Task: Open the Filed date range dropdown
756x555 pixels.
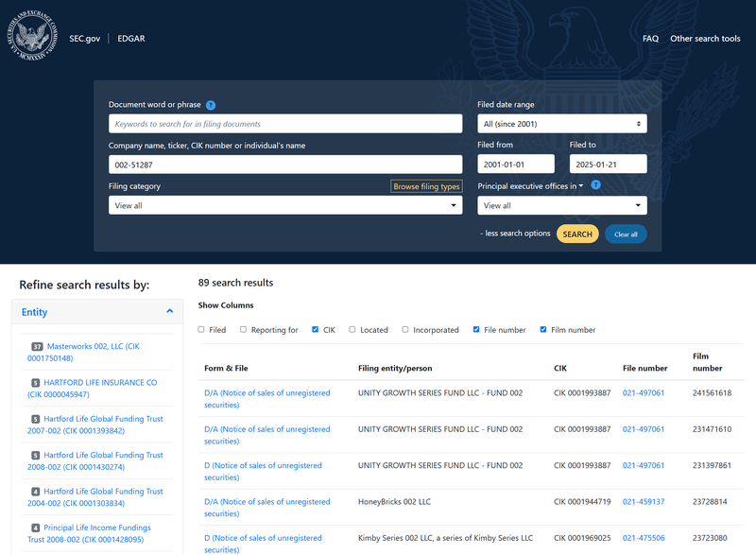Action: 562,124
